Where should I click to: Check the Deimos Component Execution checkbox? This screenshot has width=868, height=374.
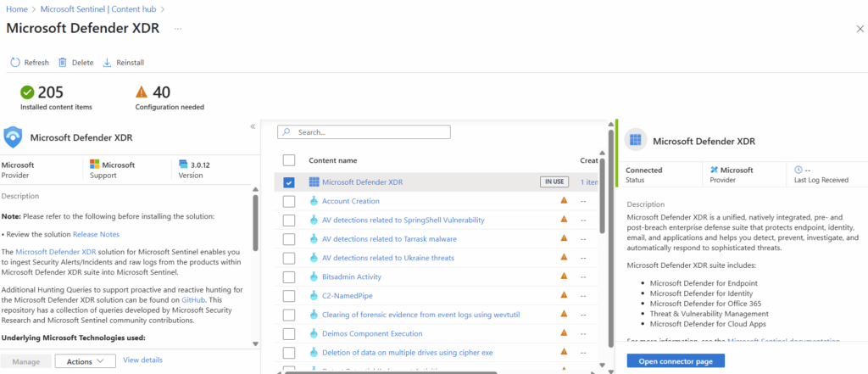(x=289, y=333)
